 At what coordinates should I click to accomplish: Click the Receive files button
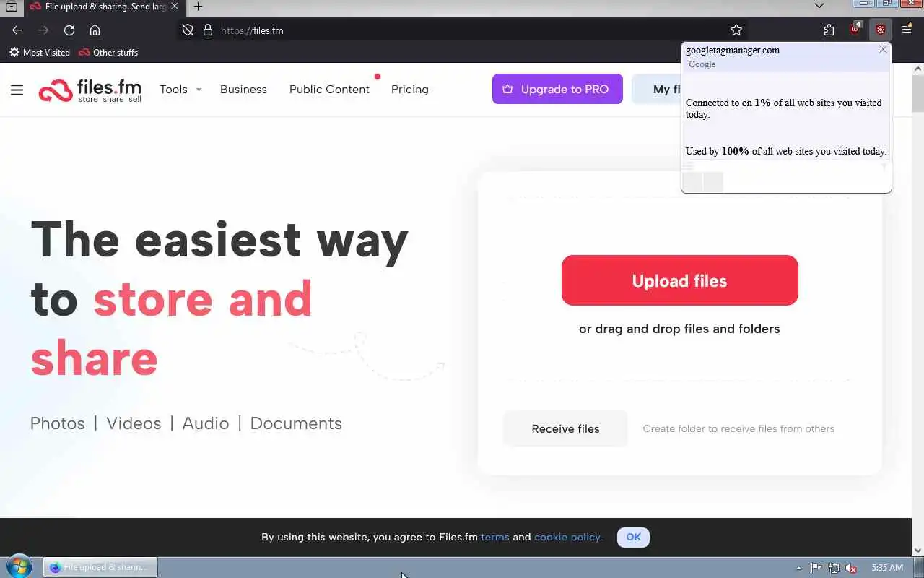[x=565, y=428]
